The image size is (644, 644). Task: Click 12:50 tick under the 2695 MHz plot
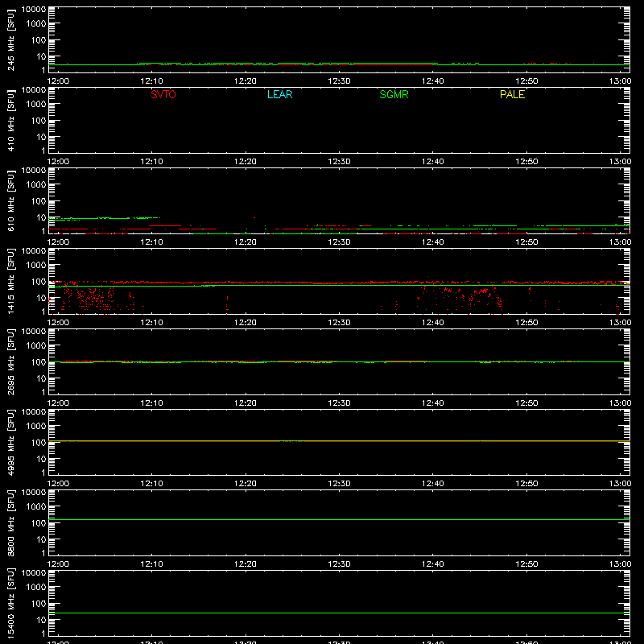[526, 403]
